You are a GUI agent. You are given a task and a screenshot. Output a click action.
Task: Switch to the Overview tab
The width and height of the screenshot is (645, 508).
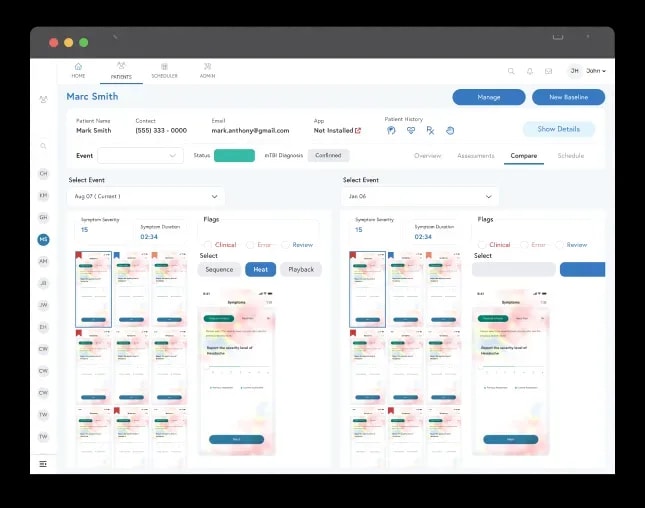(427, 155)
